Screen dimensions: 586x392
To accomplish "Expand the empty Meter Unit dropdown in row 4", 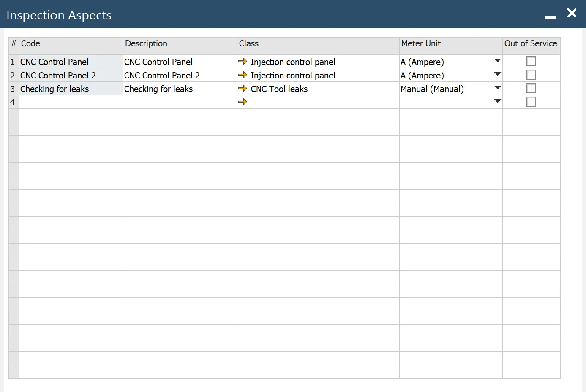I will tap(497, 102).
